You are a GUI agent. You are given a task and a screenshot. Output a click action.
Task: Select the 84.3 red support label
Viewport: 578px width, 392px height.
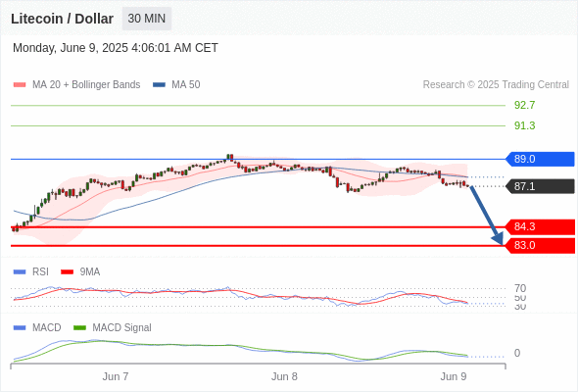(x=539, y=226)
